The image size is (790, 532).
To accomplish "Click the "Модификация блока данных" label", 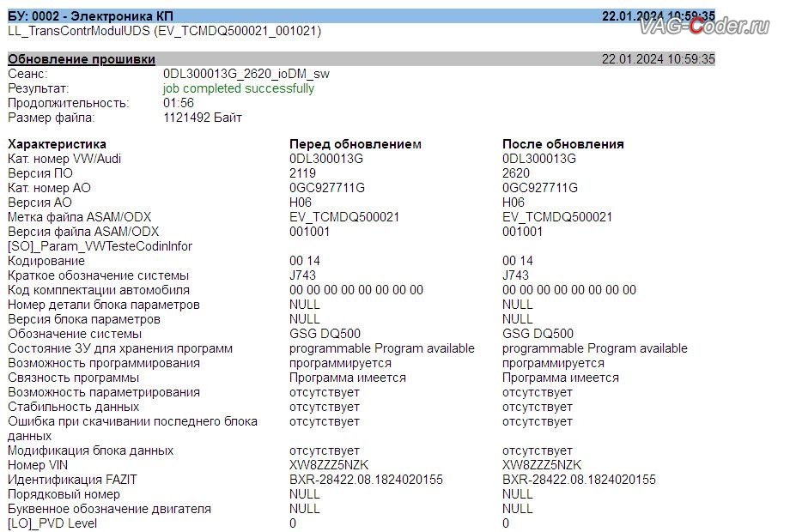I will (90, 451).
